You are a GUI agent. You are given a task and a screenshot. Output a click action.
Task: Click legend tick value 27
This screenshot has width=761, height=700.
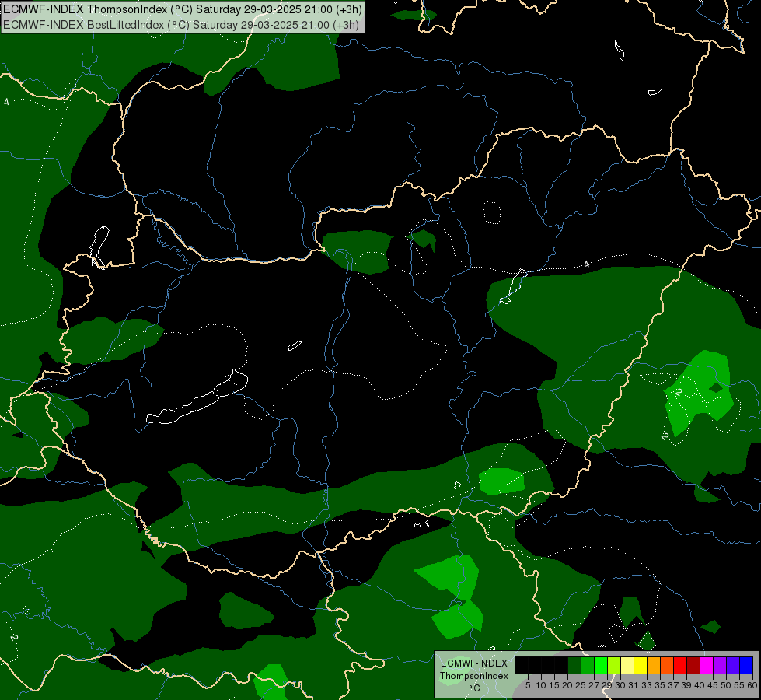pos(594,685)
